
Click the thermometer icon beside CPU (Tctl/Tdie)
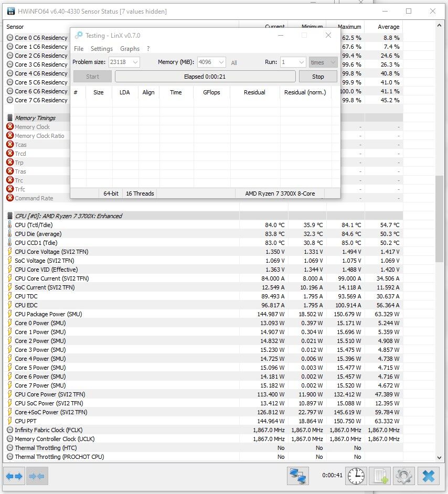coord(10,224)
